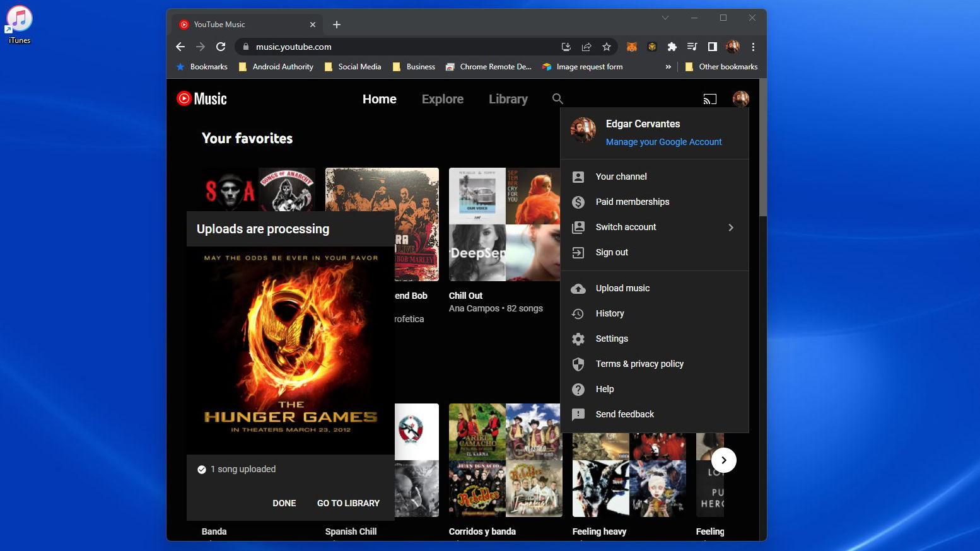Click GO TO LIBRARY button

[348, 503]
